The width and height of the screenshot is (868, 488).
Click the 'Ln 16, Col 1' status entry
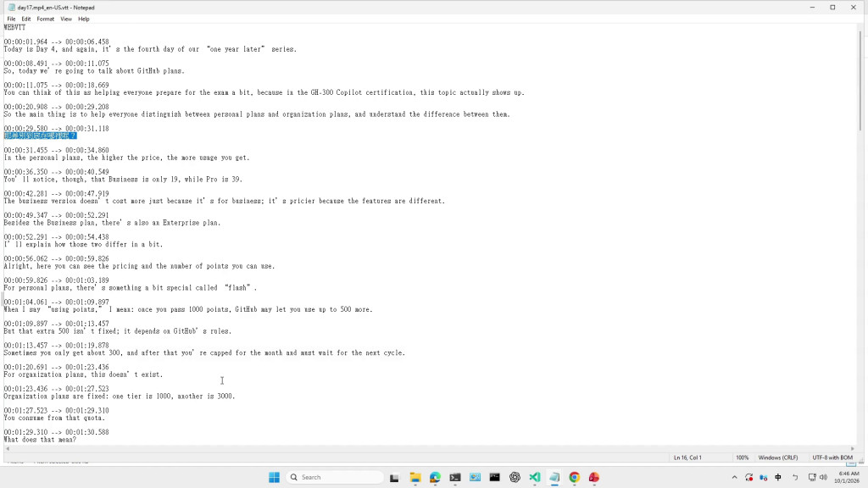click(x=687, y=457)
